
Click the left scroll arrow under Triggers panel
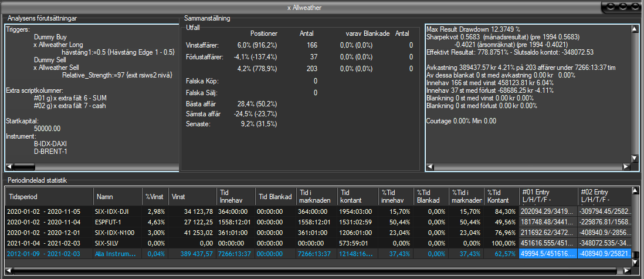9,167
